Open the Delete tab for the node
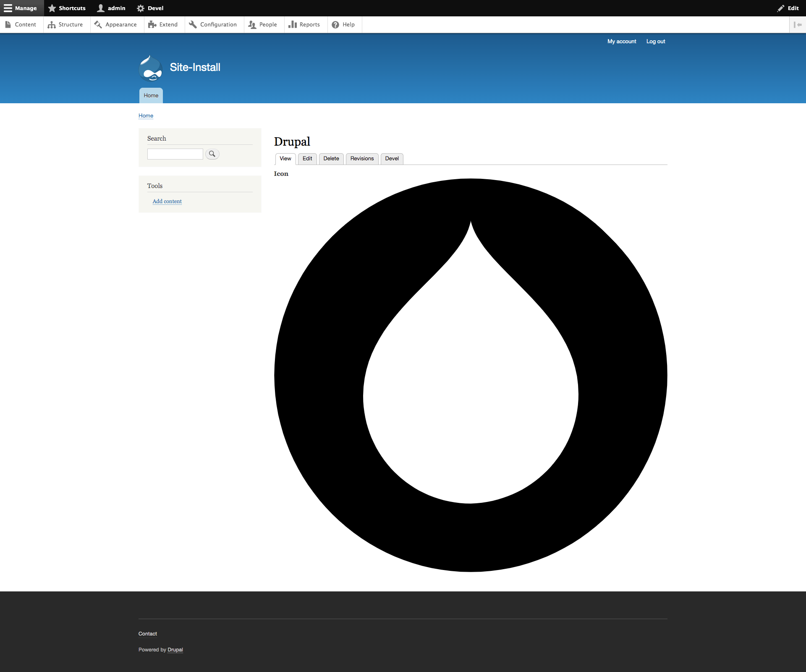Screen dimensions: 806x672 point(331,159)
